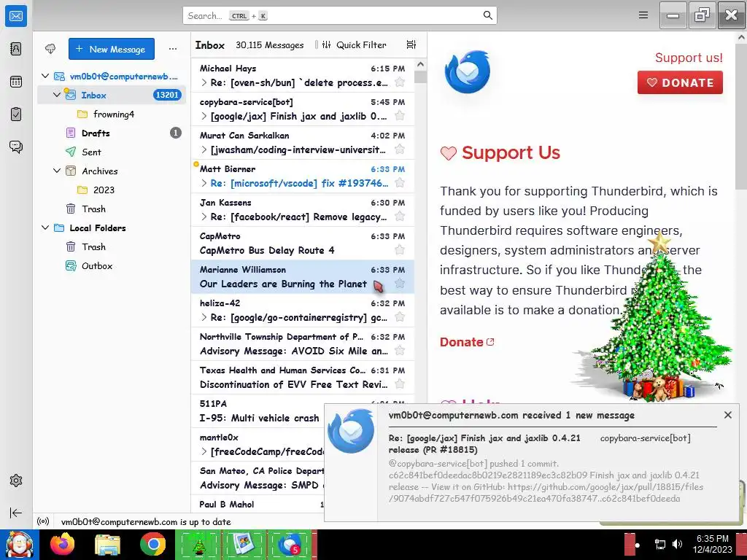Click the New Message button
Viewport: 747px width, 560px height.
(112, 49)
